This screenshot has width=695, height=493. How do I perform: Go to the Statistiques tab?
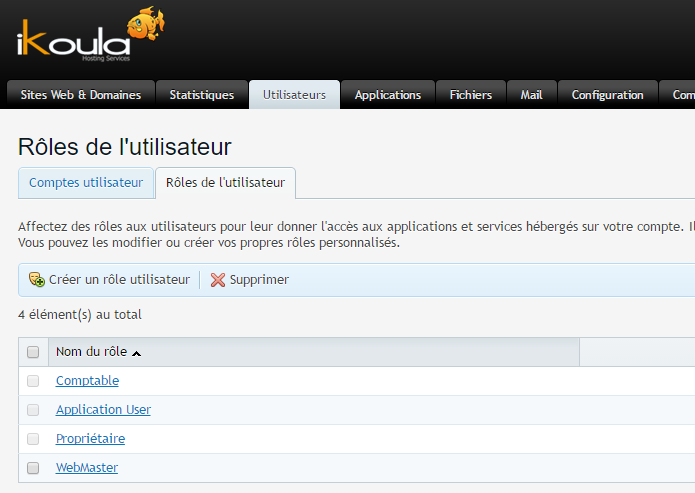pos(201,95)
